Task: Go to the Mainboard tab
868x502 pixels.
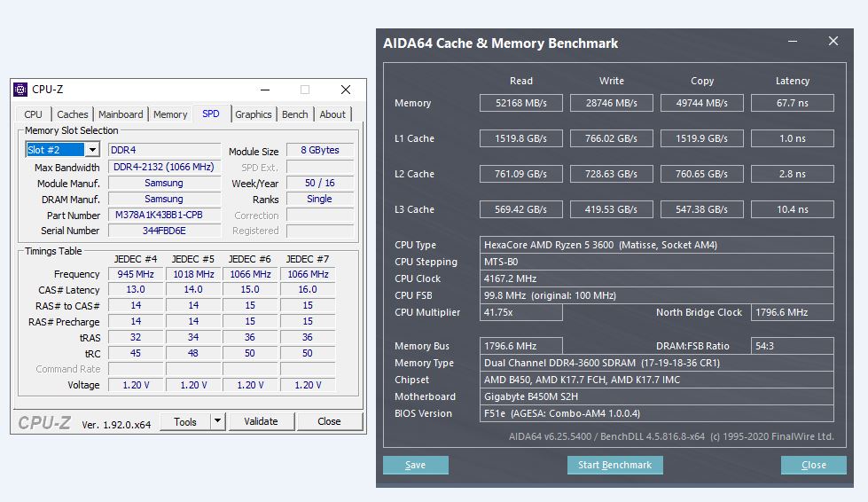Action: 121,114
